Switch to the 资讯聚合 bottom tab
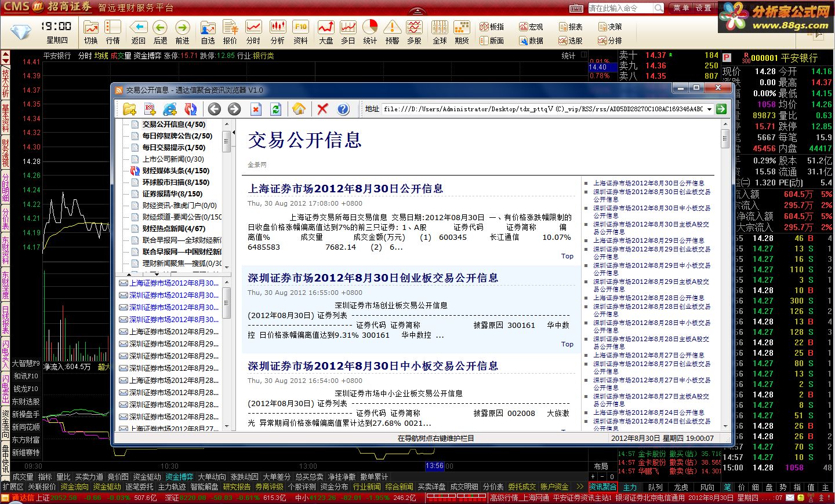Viewport: 835px width, 504px height. pyautogui.click(x=603, y=487)
